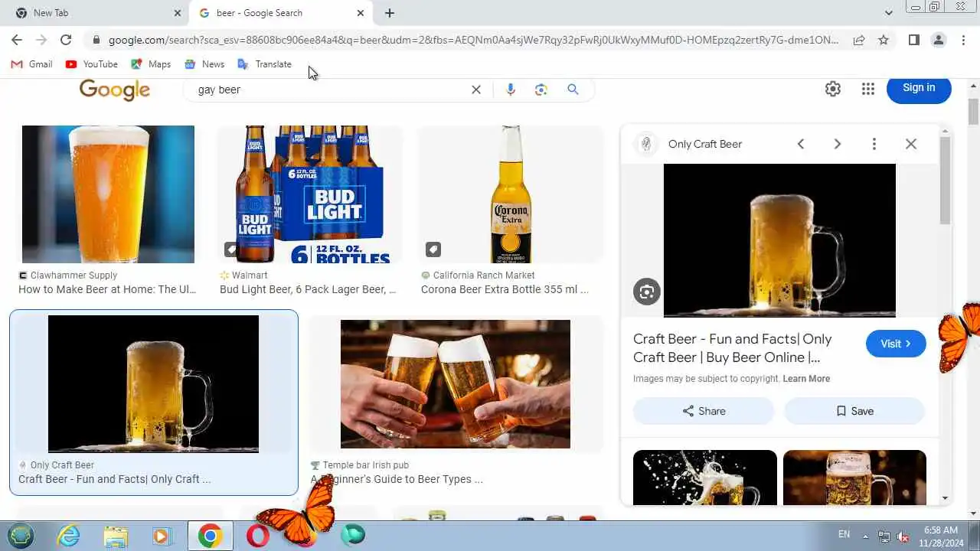Viewport: 980px width, 551px height.
Task: Click the Learn More copyright link
Action: click(x=806, y=379)
